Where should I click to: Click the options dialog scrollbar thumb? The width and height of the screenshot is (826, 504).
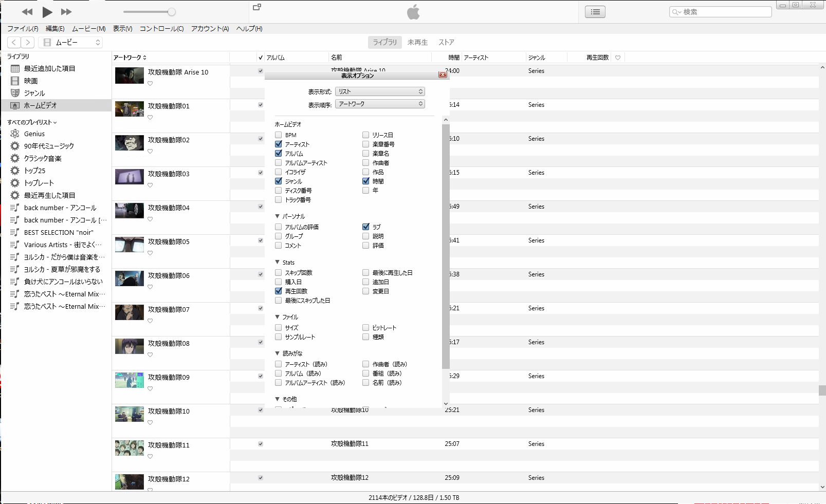pyautogui.click(x=446, y=247)
